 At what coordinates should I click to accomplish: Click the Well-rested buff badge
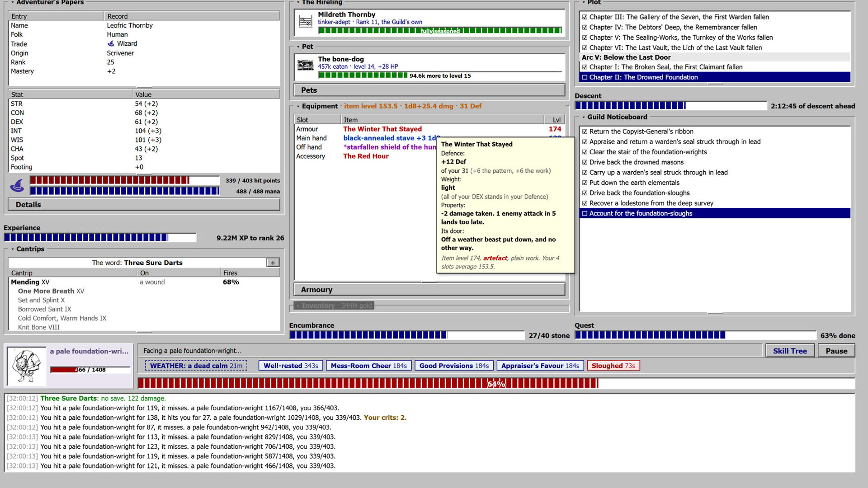click(291, 366)
